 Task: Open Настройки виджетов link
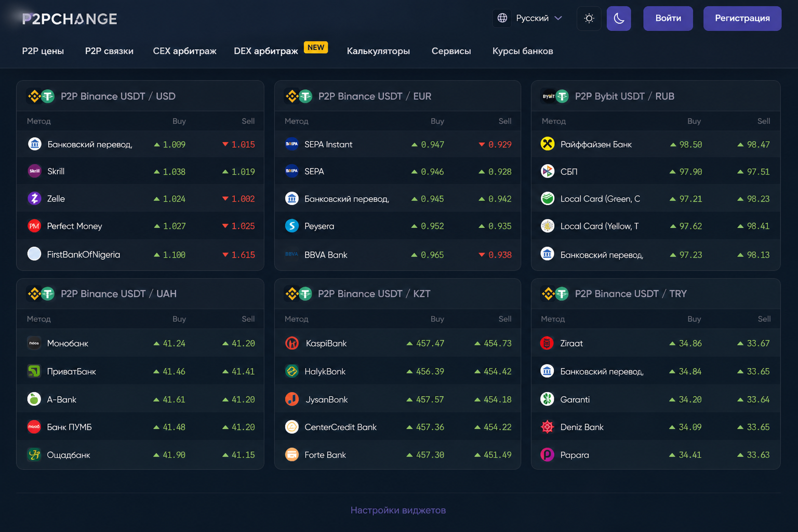click(398, 510)
